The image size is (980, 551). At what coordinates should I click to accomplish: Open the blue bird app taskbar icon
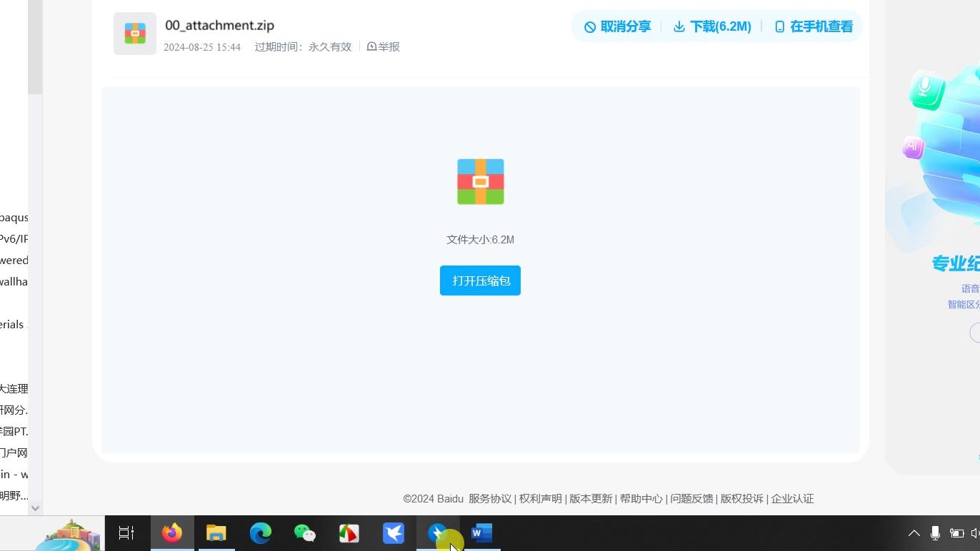coord(394,533)
